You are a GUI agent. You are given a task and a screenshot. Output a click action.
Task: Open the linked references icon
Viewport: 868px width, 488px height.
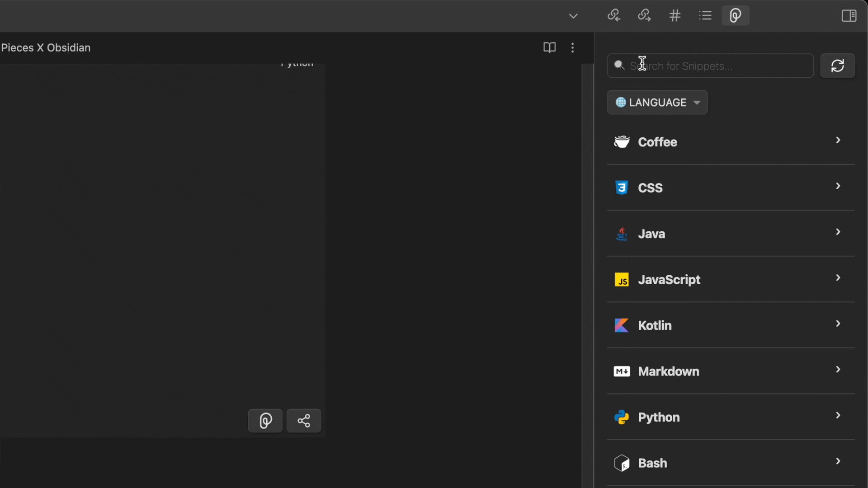tap(614, 15)
